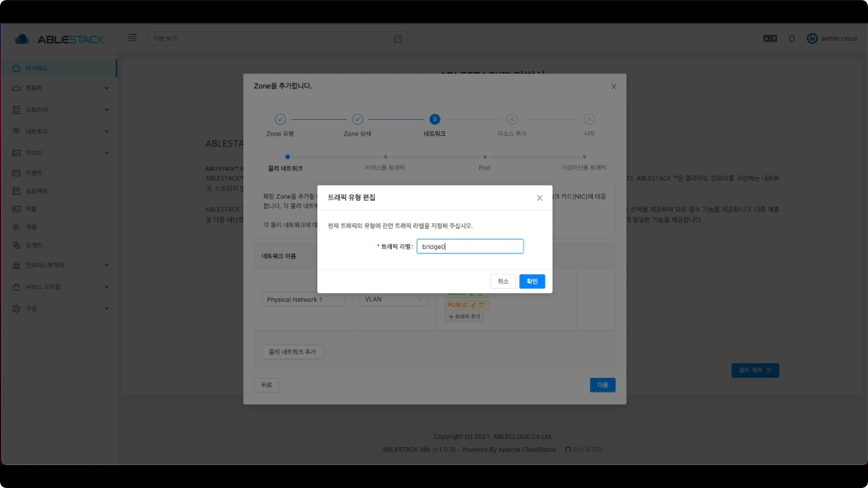The image size is (868, 488).
Task: Click the 물리 네트워크 추가 button
Action: (x=293, y=352)
